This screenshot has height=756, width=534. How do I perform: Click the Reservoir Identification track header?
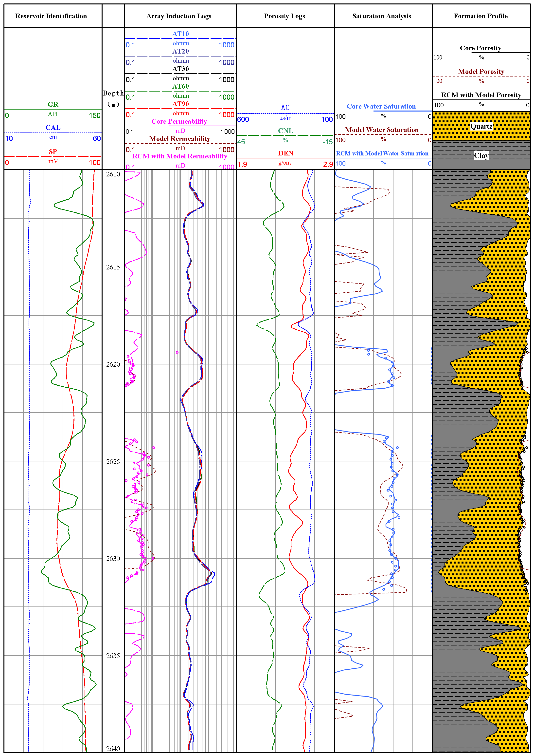pos(51,16)
